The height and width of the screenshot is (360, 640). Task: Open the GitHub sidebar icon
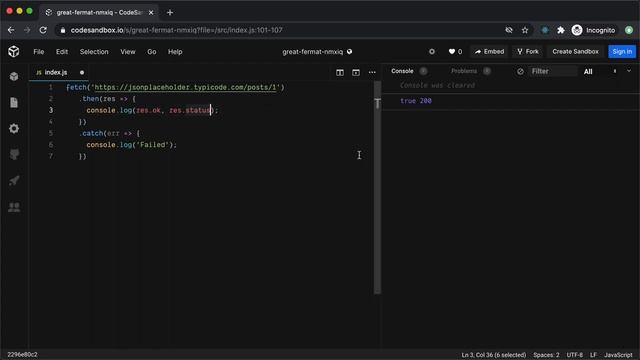14,154
